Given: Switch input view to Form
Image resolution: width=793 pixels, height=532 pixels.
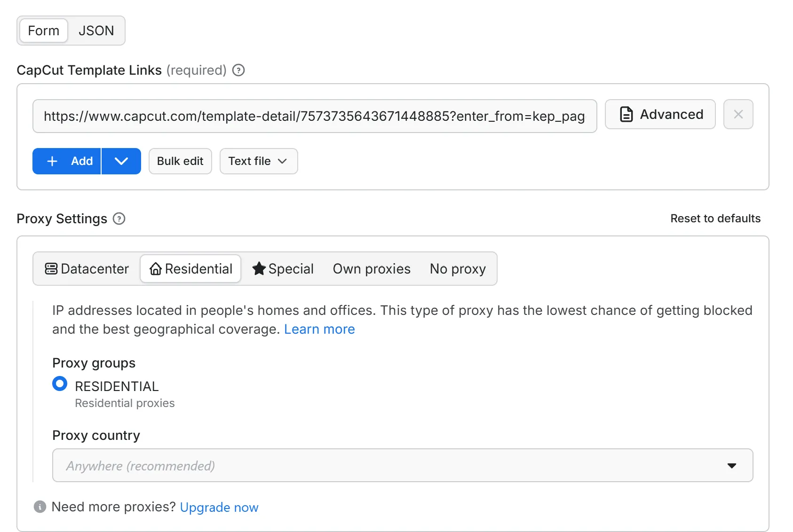Looking at the screenshot, I should click(x=44, y=31).
